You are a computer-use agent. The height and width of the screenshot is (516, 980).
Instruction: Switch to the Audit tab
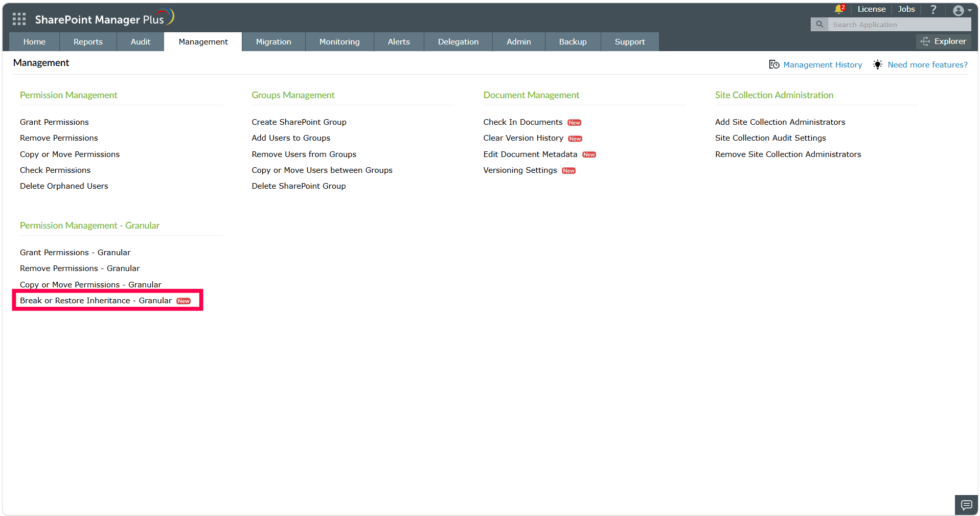(x=141, y=42)
